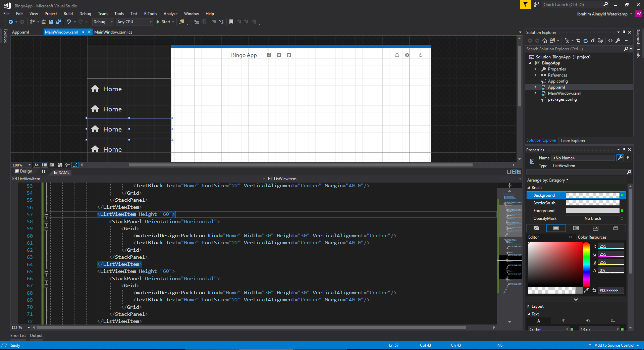Image resolution: width=644 pixels, height=350 pixels.
Task: Expand the References tree node
Action: click(536, 75)
